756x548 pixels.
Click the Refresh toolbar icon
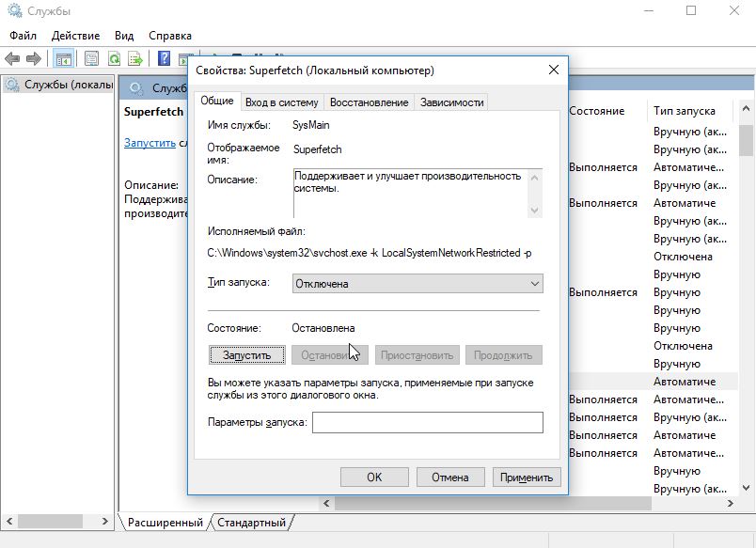(x=115, y=59)
